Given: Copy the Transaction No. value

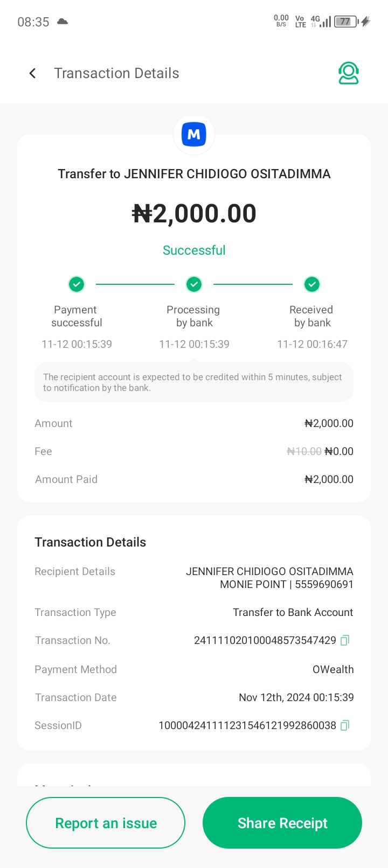Looking at the screenshot, I should coord(345,640).
